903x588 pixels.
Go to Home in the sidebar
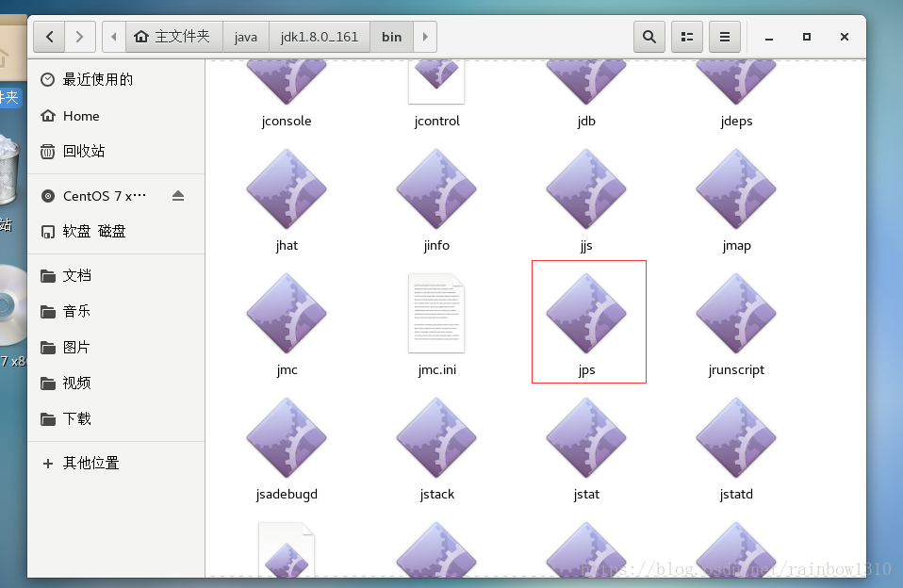116,116
